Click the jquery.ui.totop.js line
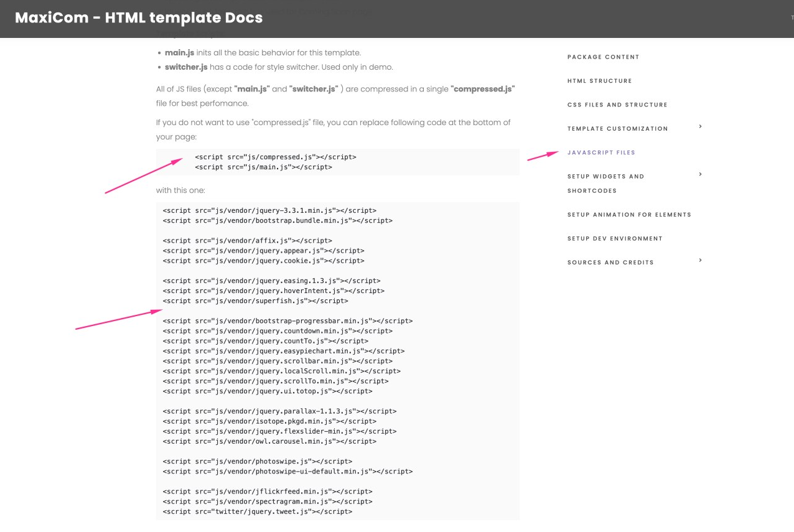This screenshot has height=532, width=794. point(268,391)
